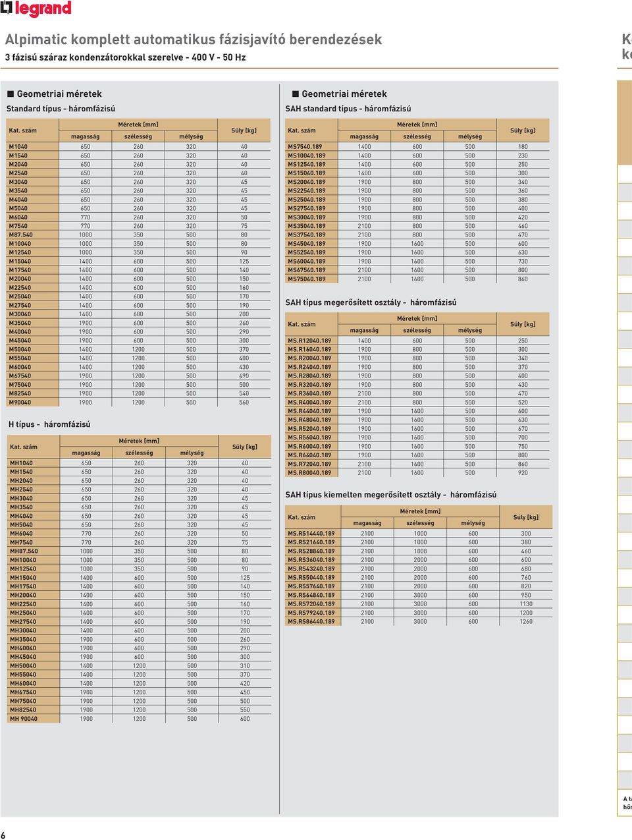The width and height of the screenshot is (632, 840).
Task: Click the "SAH standard típus - háromfázisú" heading
Action: click(x=348, y=109)
